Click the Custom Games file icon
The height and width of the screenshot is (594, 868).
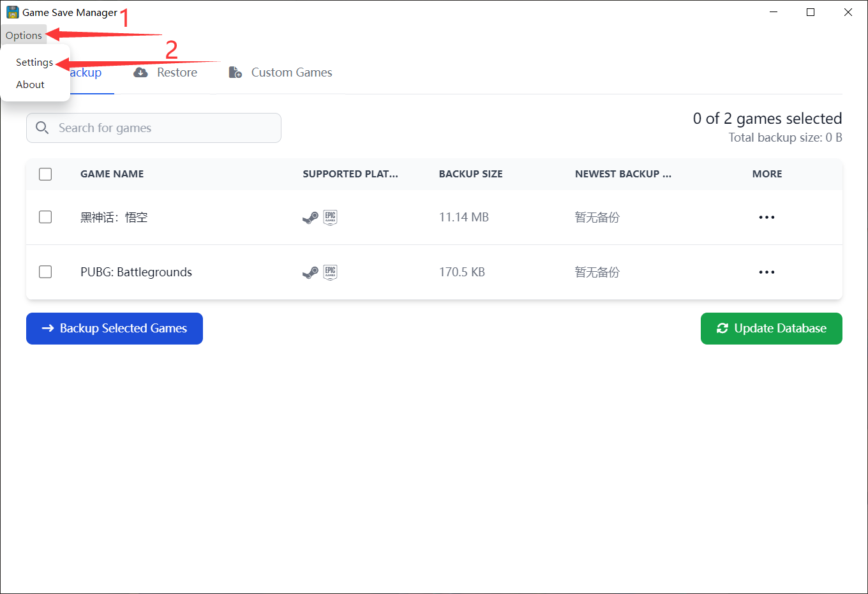(236, 72)
